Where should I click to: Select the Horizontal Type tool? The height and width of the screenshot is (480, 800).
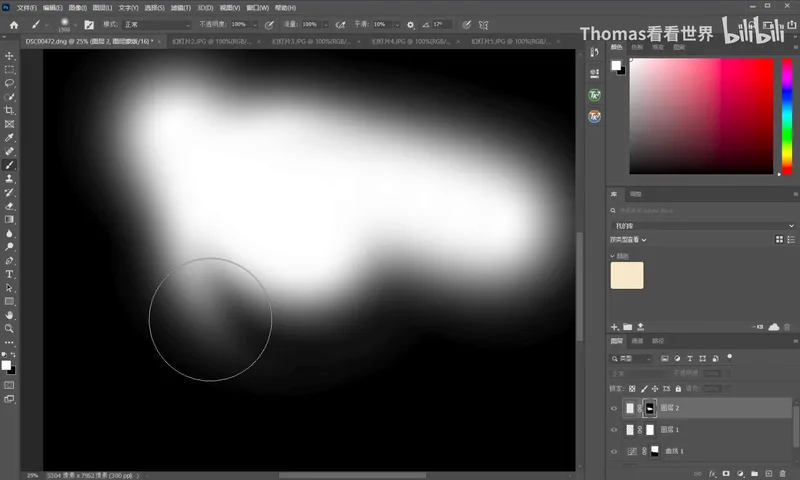[x=9, y=274]
